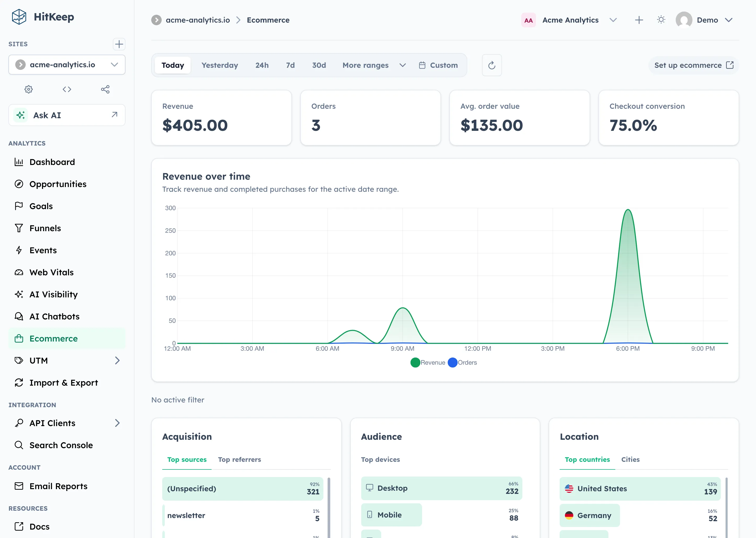Open the acme-analytics.io site selector
This screenshot has width=756, height=538.
tap(67, 65)
